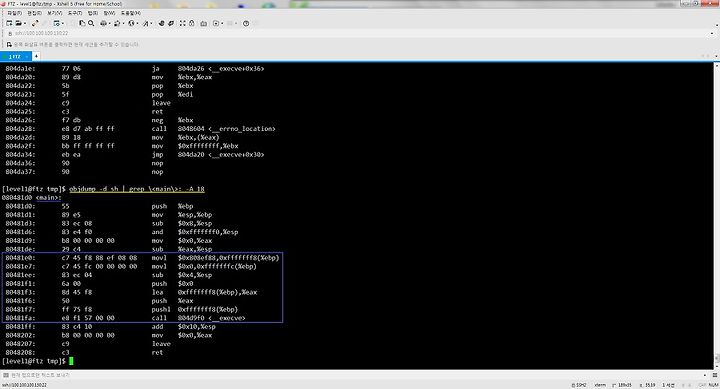Image resolution: width=720 pixels, height=389 pixels.
Task: Expand the Color Scheme dropdown arrow
Action: click(123, 23)
